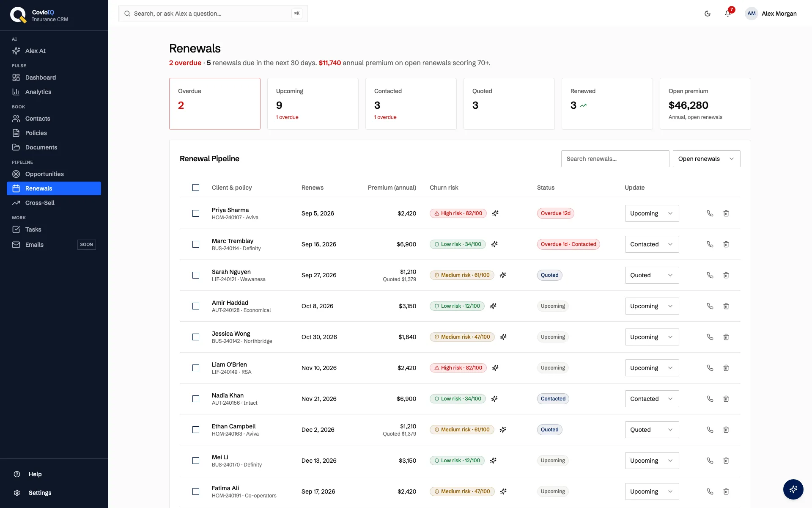Click the CovioIQ logo icon
This screenshot has width=812, height=508.
coord(18,15)
